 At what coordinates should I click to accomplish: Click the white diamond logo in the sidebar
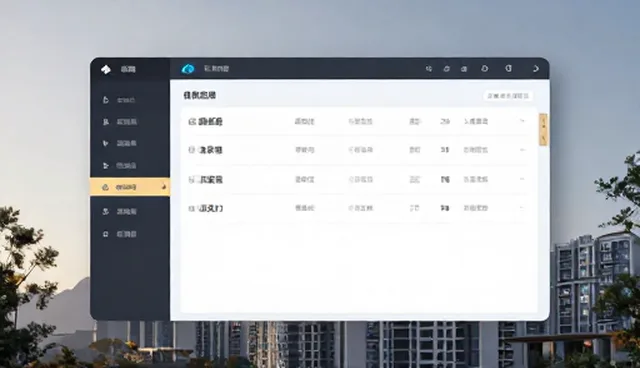coord(106,69)
